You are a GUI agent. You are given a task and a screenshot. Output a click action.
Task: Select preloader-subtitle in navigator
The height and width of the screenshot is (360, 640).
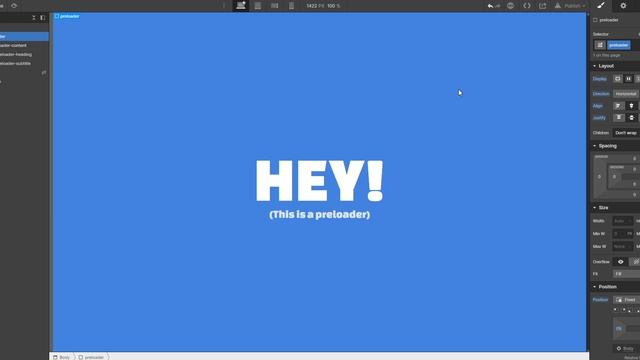(x=16, y=63)
